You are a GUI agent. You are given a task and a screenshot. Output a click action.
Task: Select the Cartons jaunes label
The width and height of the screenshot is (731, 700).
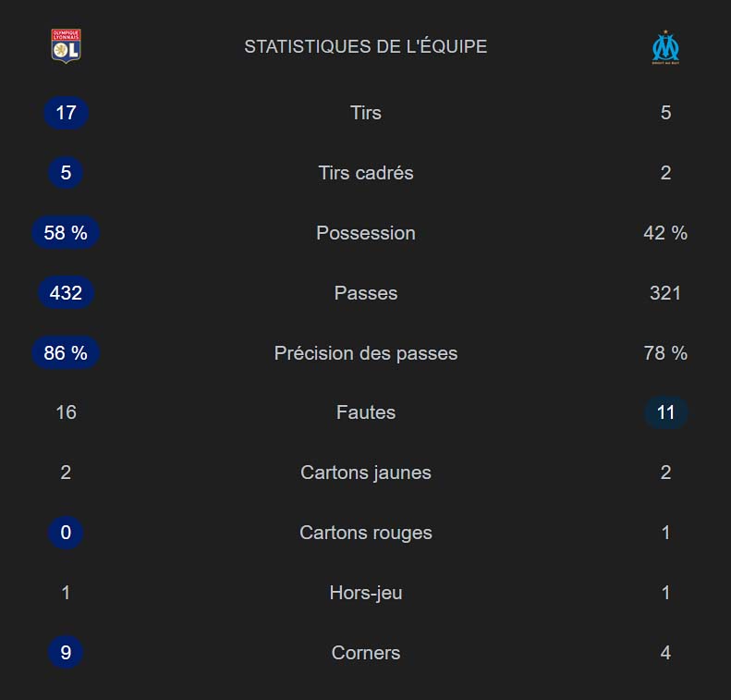(x=366, y=473)
